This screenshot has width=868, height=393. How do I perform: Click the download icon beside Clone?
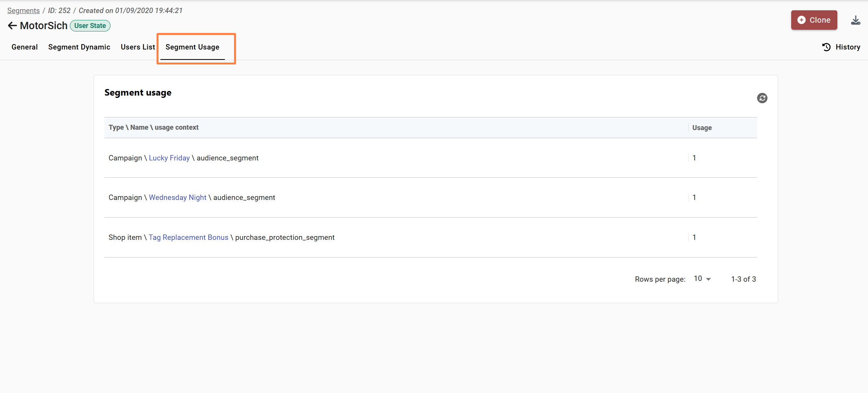coord(856,20)
